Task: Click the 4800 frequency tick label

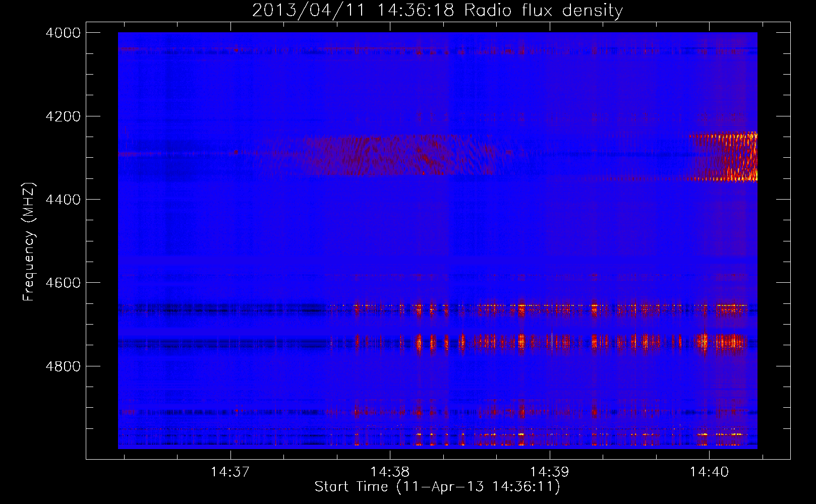Action: 63,366
